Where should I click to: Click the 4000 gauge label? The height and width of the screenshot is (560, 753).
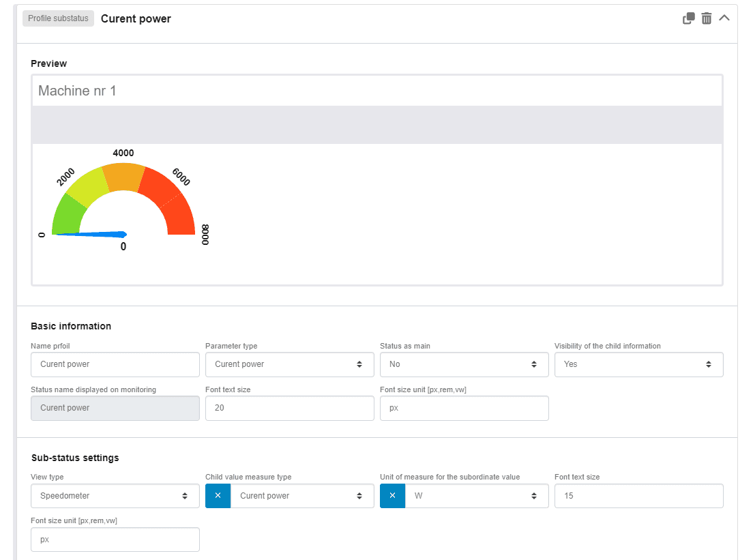pos(123,153)
